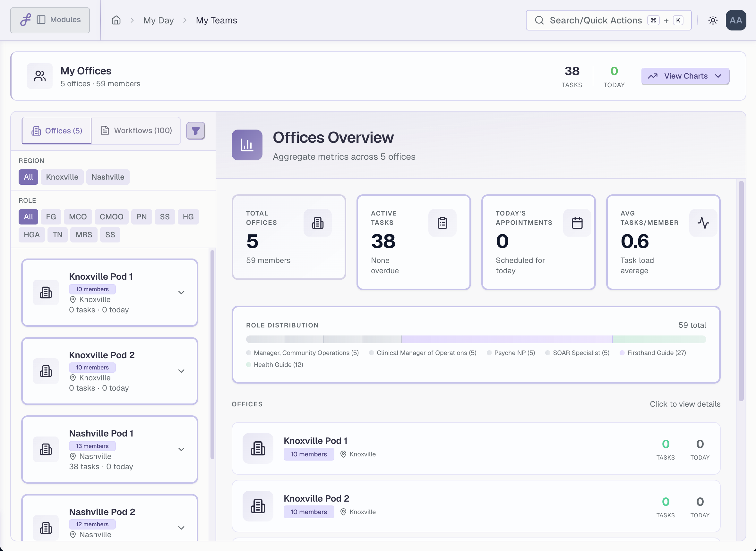Toggle light/dark theme with the sun icon
The height and width of the screenshot is (551, 756).
coord(713,20)
